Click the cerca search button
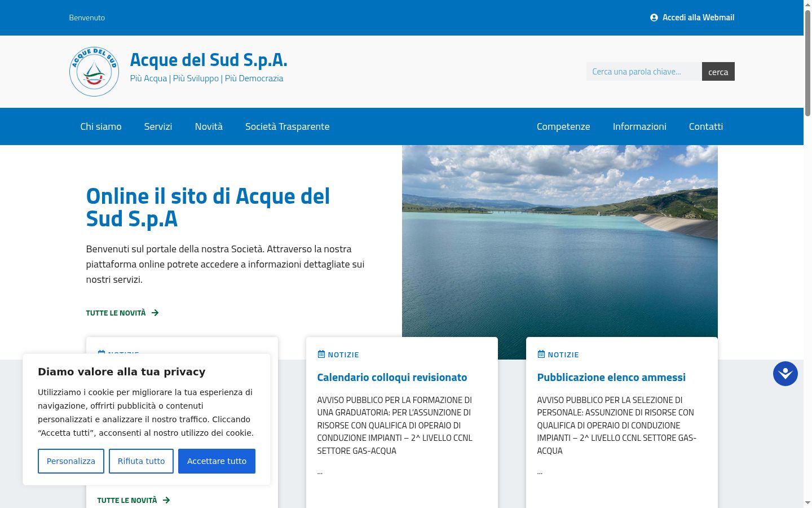812x508 pixels. [x=718, y=72]
